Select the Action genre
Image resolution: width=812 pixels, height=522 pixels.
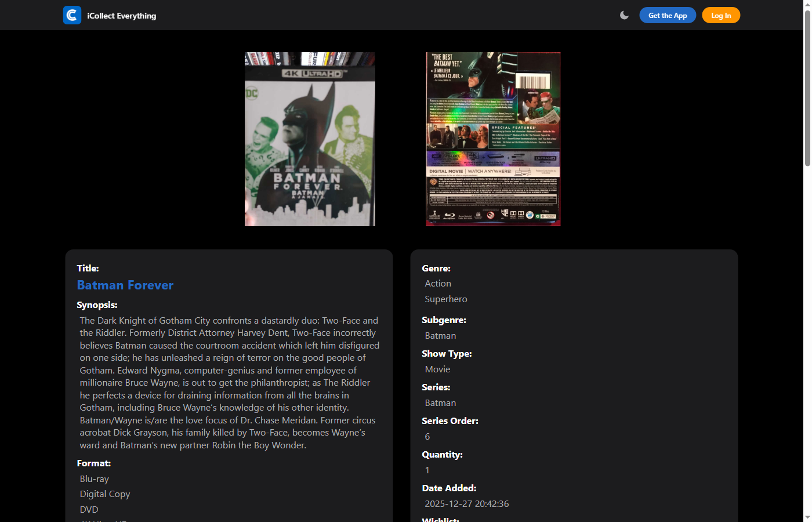[x=437, y=283]
